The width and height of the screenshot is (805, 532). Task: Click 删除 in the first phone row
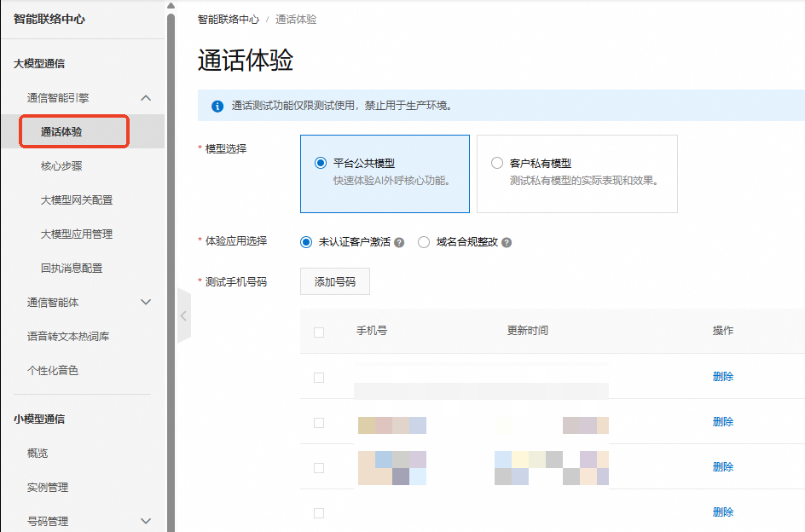point(723,376)
